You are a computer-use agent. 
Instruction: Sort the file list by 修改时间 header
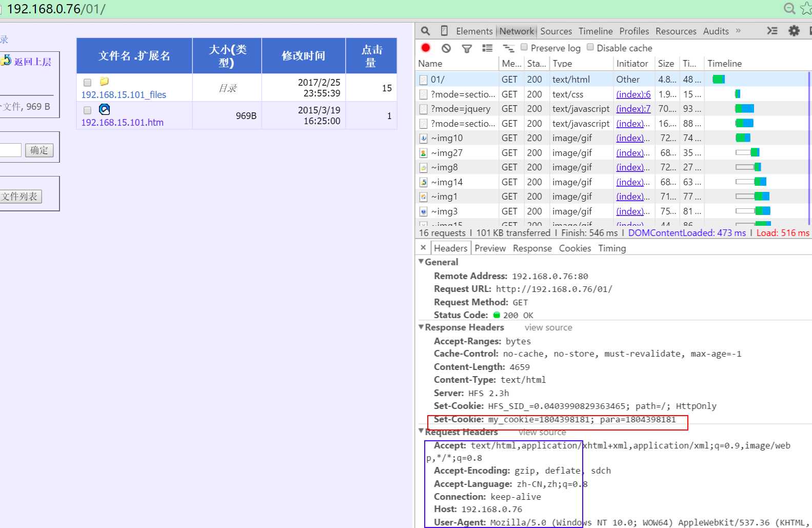pos(304,56)
